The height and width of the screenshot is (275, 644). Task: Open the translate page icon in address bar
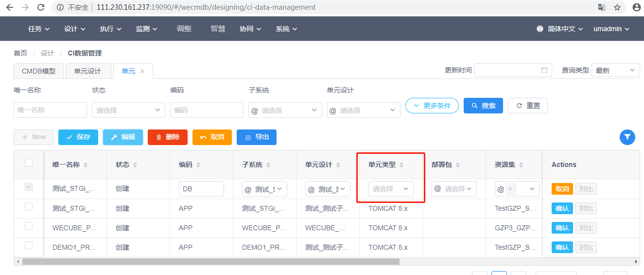point(602,7)
